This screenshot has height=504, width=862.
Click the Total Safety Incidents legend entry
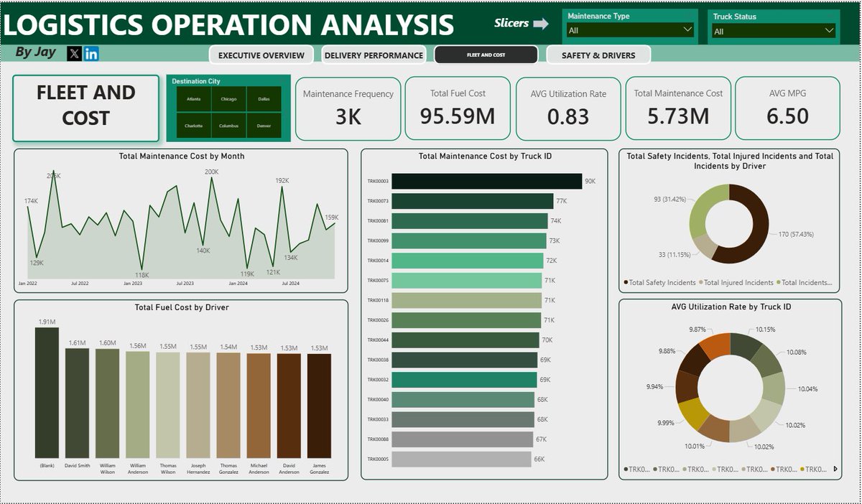(x=659, y=283)
